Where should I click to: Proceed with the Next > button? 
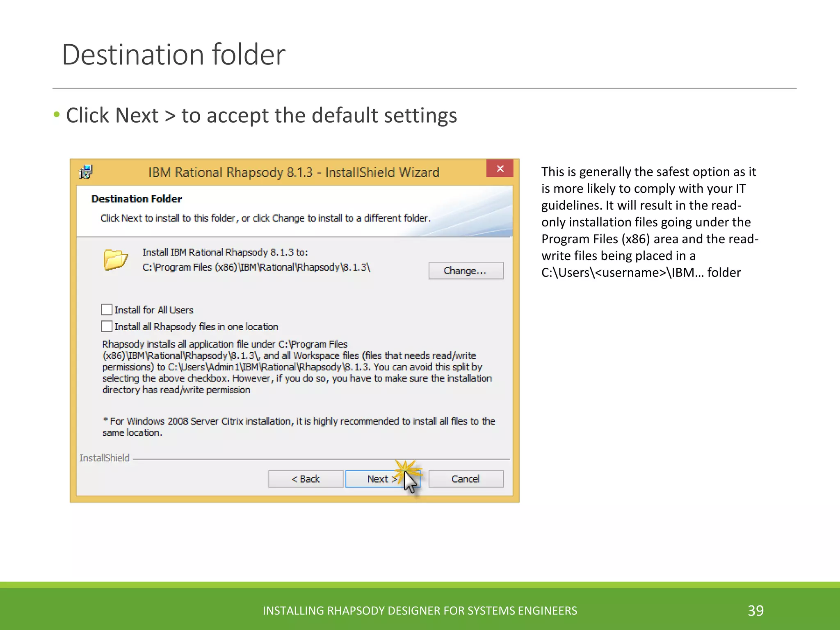[x=382, y=479]
